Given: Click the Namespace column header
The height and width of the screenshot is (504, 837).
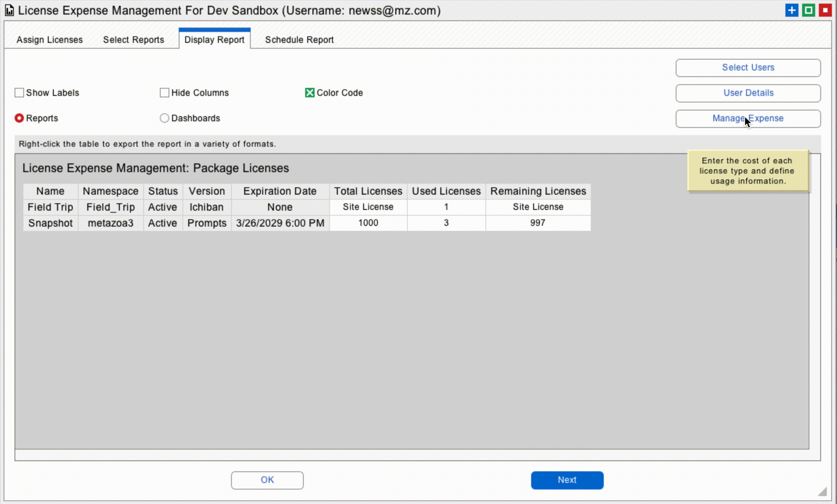Looking at the screenshot, I should tap(110, 191).
